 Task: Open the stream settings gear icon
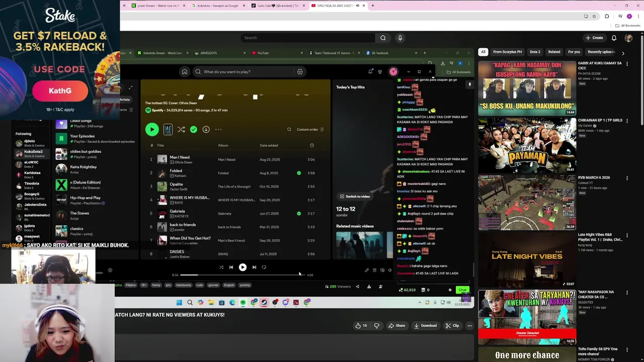pyautogui.click(x=450, y=290)
